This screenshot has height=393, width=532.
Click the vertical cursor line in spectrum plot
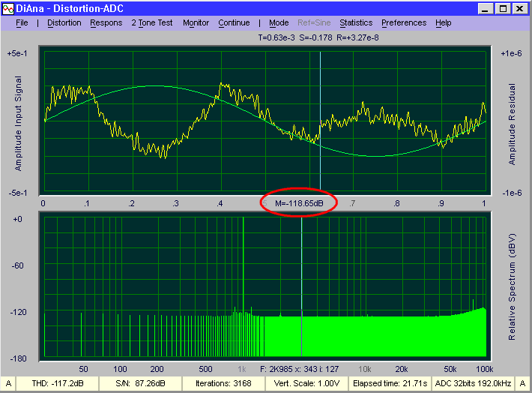[x=302, y=287]
